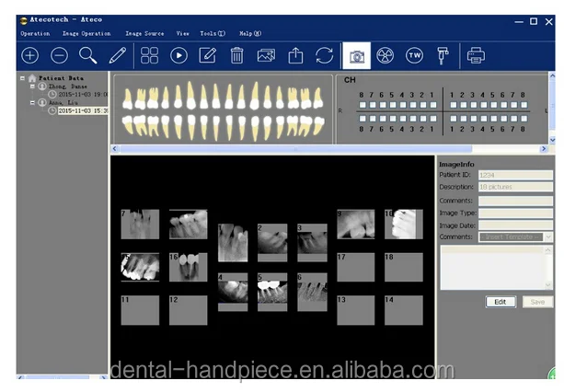Select X-ray thumbnail number 5
The height and width of the screenshot is (392, 564).
pos(272,292)
